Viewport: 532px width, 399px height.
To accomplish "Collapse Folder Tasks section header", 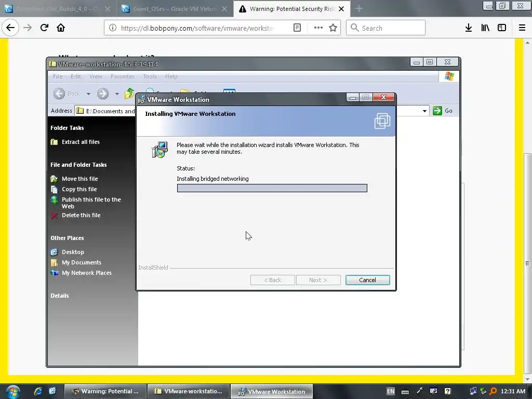I will point(67,128).
